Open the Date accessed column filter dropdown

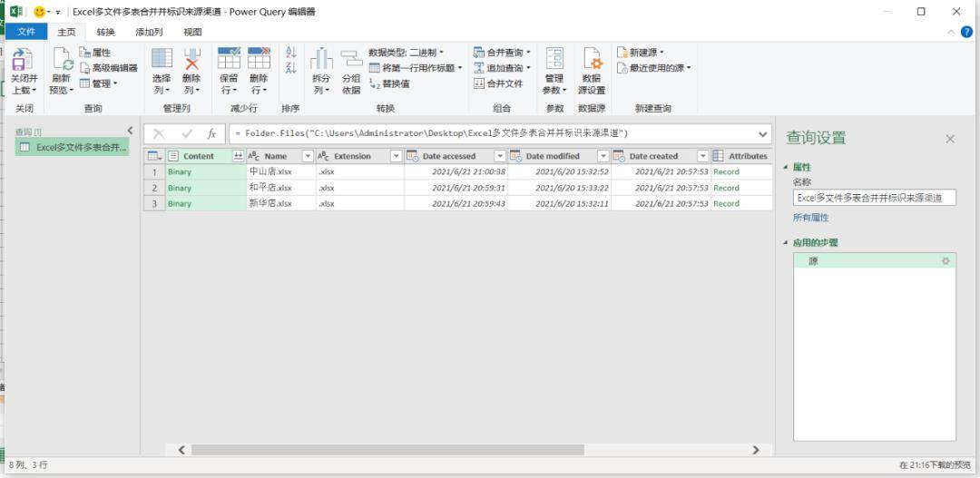[500, 156]
